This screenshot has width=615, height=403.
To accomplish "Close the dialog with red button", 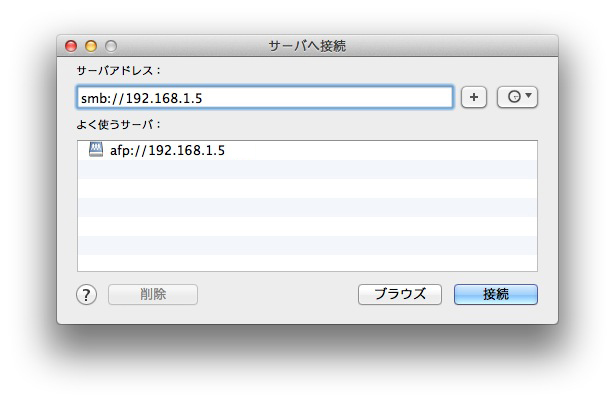I will [71, 46].
